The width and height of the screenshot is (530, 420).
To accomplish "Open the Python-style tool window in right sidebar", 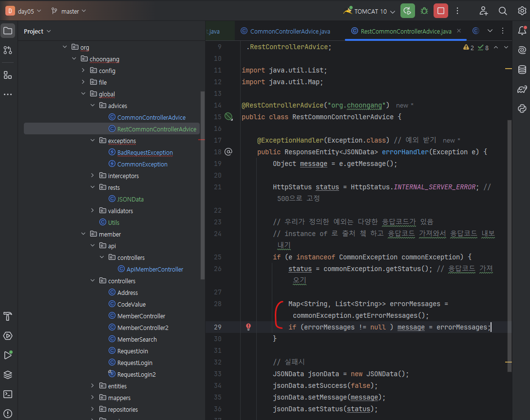I will click(x=522, y=109).
